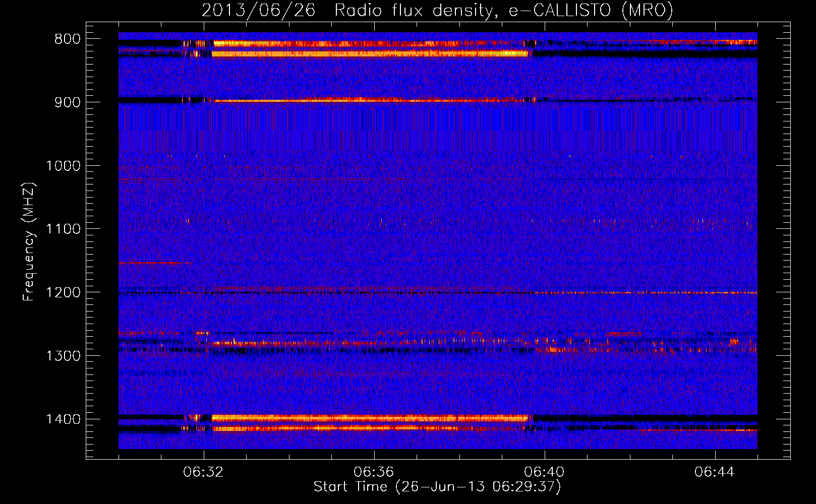Select the 1400 frequency axis label
This screenshot has height=504, width=816.
tap(64, 419)
